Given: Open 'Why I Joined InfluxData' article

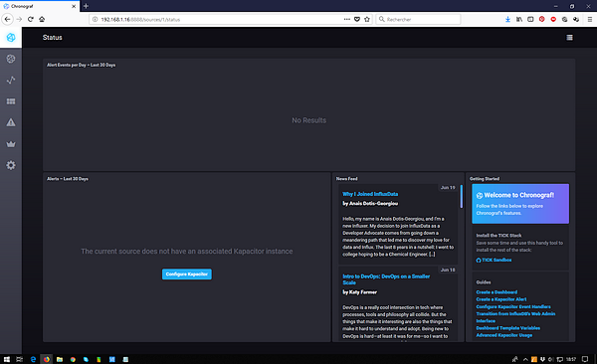Looking at the screenshot, I should click(x=370, y=194).
